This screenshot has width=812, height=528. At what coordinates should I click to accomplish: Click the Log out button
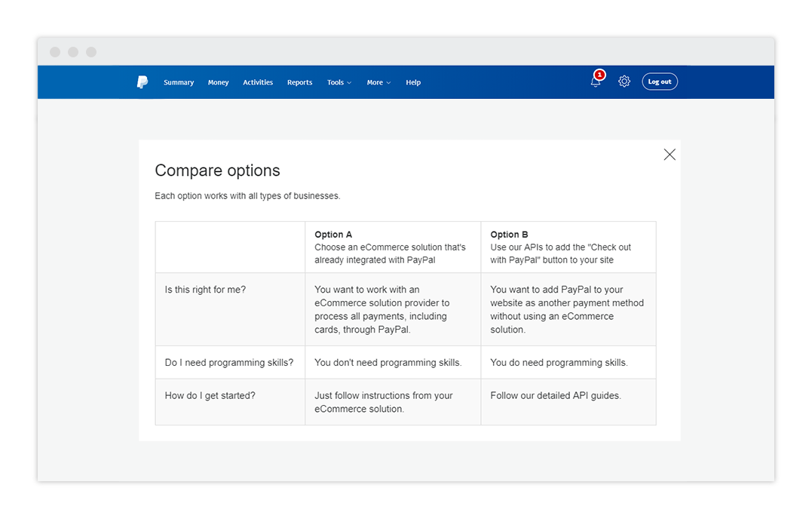click(x=660, y=81)
